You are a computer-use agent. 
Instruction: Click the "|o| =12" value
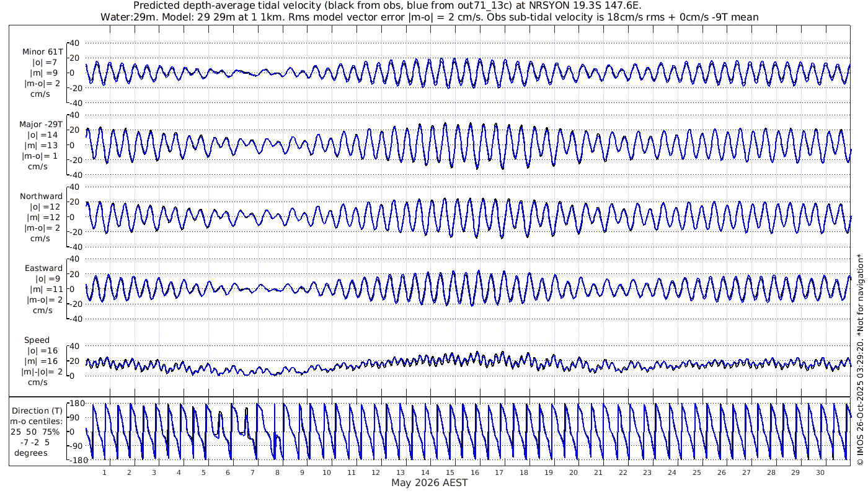pos(45,207)
